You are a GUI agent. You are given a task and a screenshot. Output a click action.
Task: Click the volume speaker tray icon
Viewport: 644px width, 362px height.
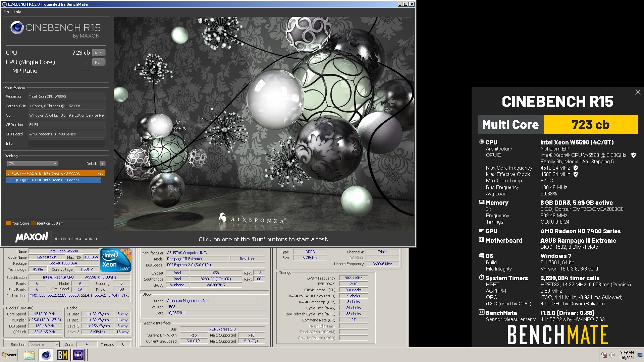612,355
